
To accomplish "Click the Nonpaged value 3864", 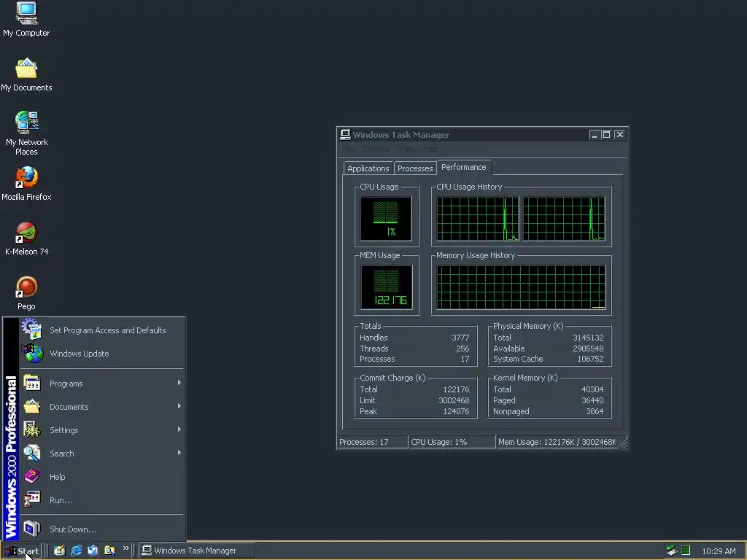I will [595, 411].
